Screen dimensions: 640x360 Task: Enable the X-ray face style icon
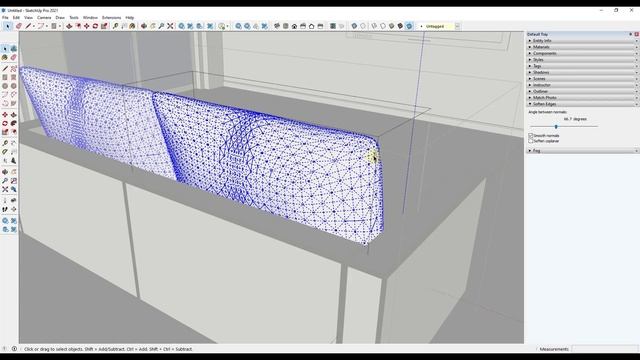[354, 26]
